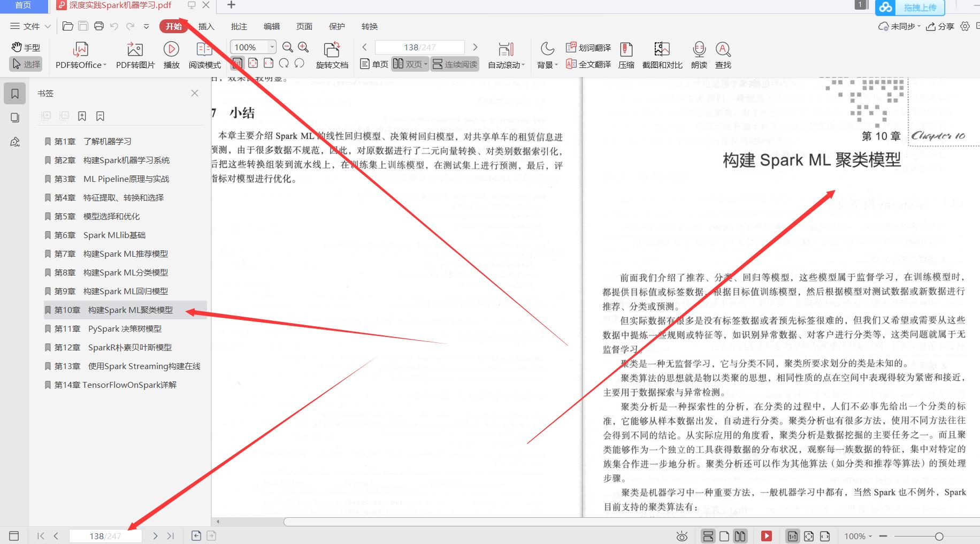Open the zoom percentage dropdown in toolbar
The width and height of the screenshot is (980, 544).
[272, 47]
